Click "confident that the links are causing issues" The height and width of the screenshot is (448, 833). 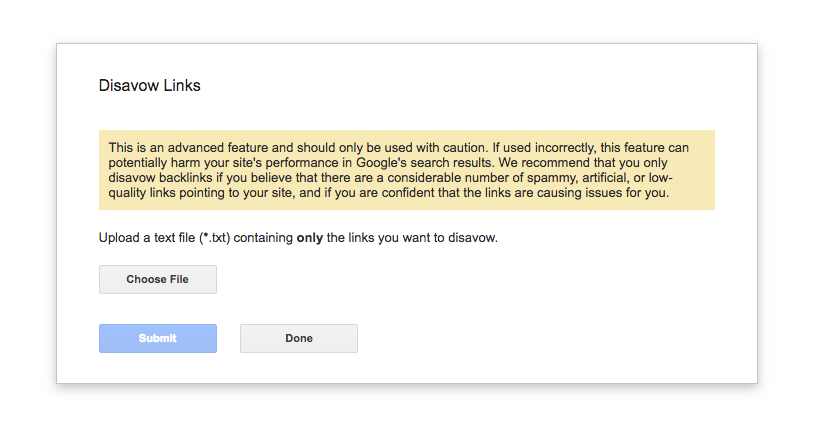(x=521, y=192)
